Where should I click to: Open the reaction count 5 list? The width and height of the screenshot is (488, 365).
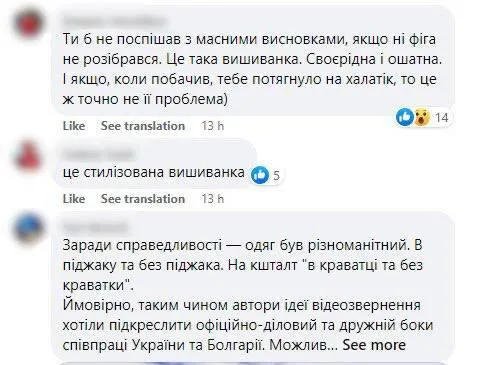(276, 175)
